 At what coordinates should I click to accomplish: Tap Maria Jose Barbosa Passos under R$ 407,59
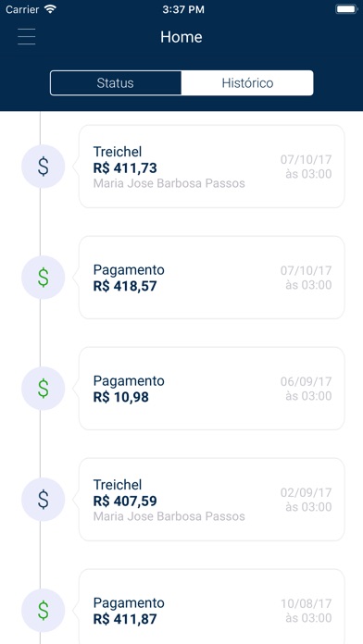click(x=169, y=516)
